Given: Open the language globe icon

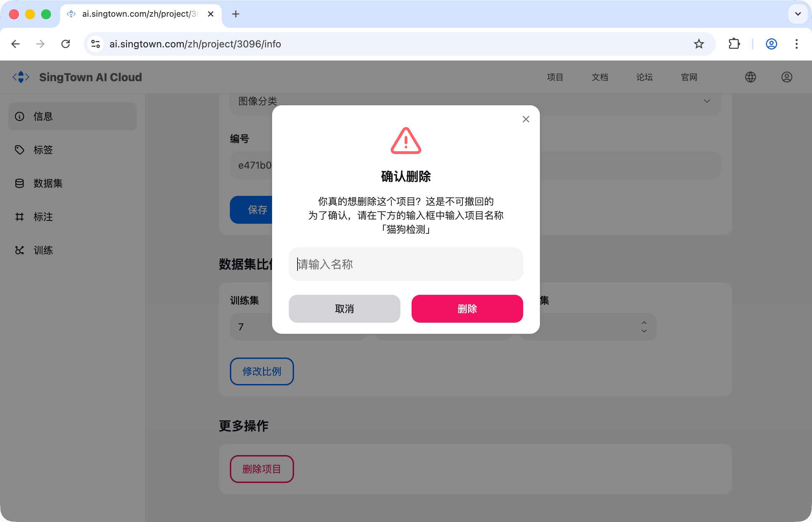Looking at the screenshot, I should 751,77.
